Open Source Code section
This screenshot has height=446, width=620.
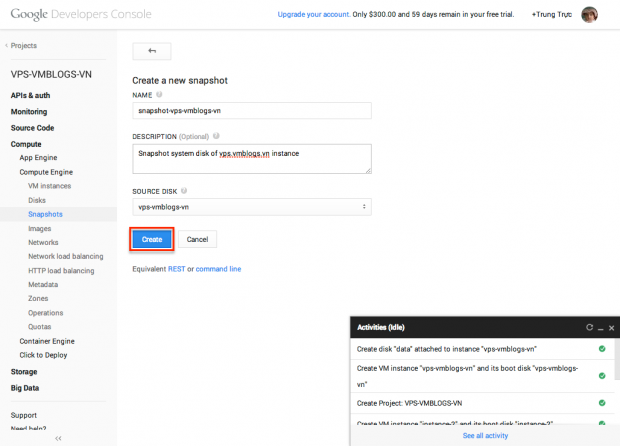tap(32, 128)
